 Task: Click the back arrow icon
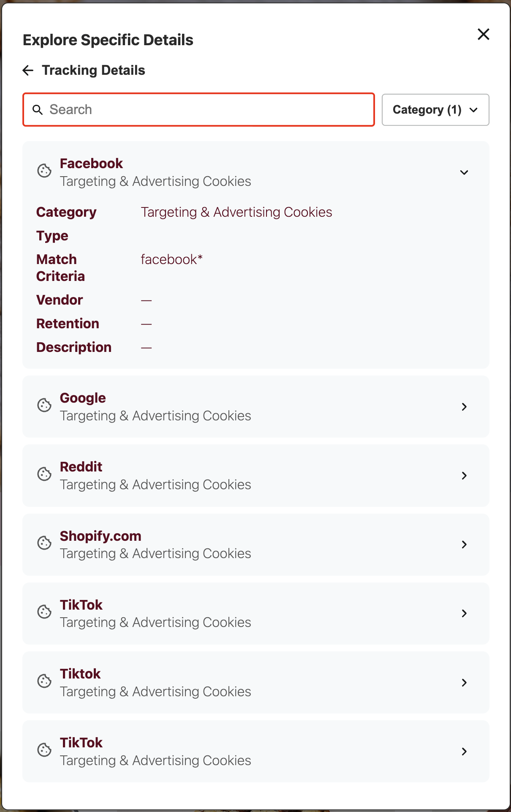point(27,70)
